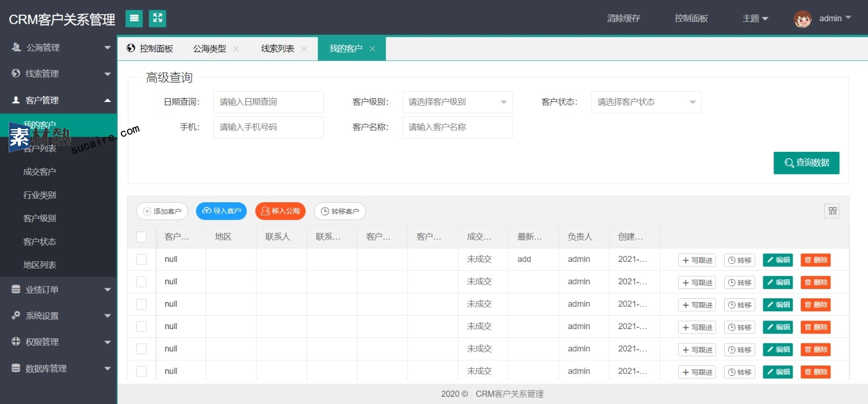Click 编辑 in the second table row

click(778, 283)
